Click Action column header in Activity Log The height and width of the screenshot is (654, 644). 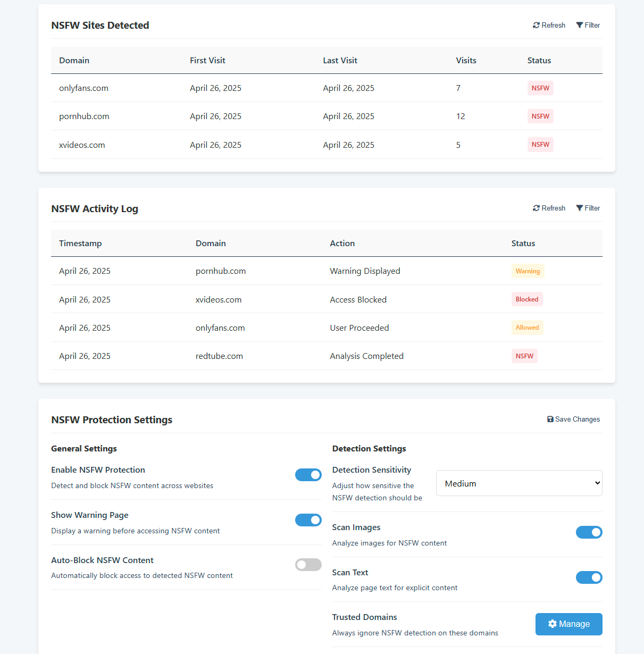tap(342, 244)
